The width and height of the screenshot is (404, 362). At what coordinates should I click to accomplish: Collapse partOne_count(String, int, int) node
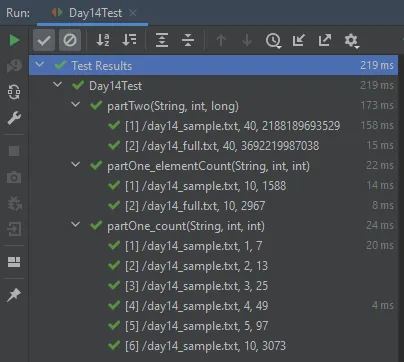[76, 224]
